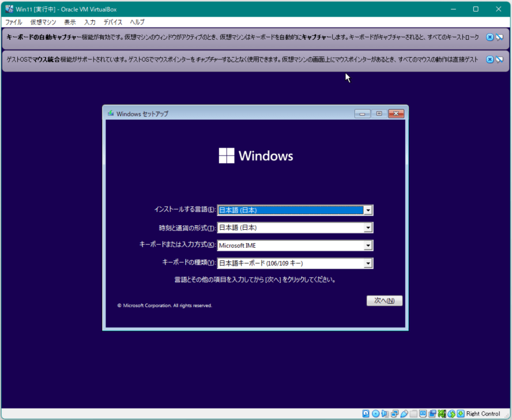The image size is (512, 420).
Task: Click the Microsoft Corporation copyright text
Action: pos(164,305)
